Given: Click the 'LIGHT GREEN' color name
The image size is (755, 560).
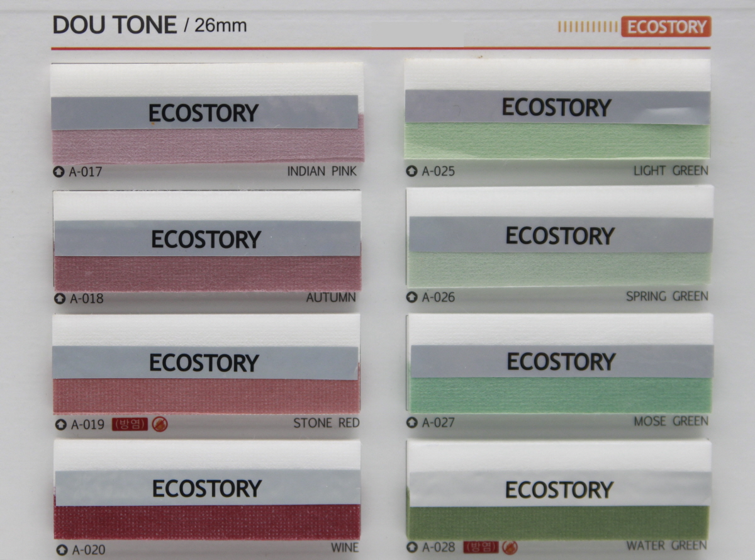Looking at the screenshot, I should pos(671,171).
